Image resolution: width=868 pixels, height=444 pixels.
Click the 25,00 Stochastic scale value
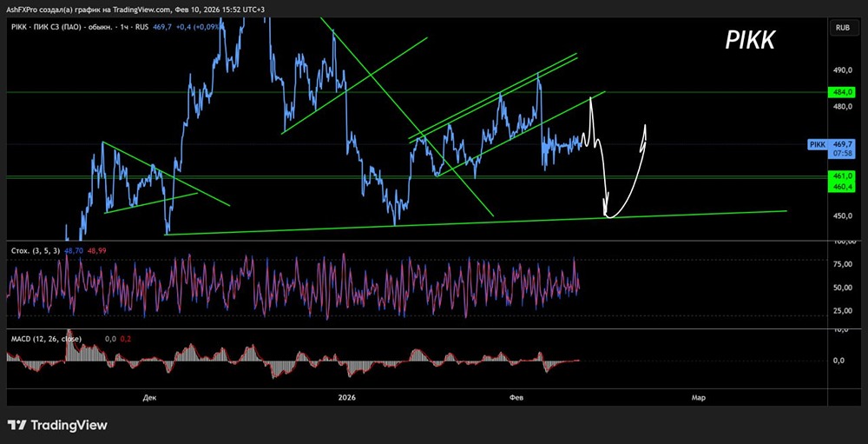(843, 310)
